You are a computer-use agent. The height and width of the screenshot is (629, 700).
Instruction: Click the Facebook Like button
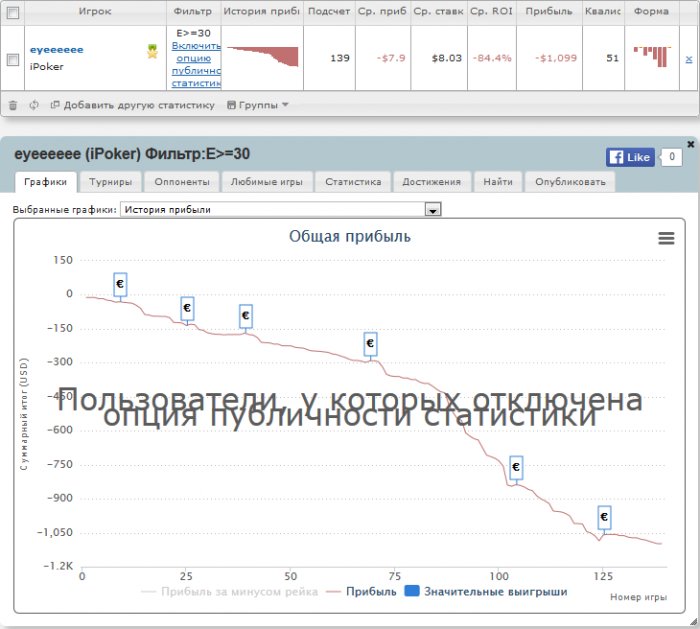(x=630, y=157)
